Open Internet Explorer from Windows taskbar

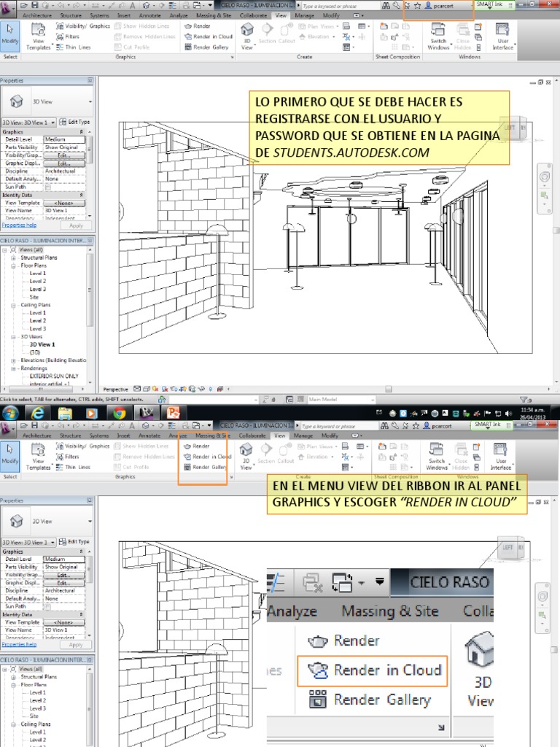38,414
